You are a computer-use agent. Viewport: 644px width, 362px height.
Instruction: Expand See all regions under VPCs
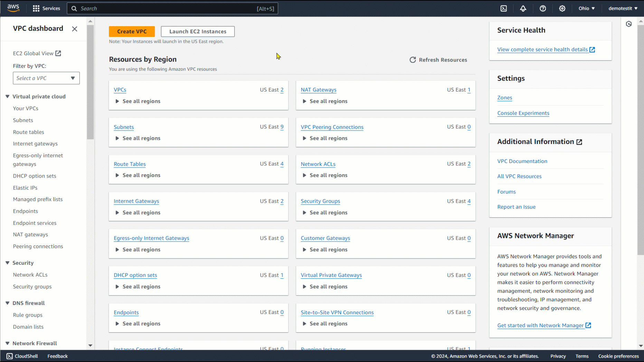[x=138, y=101]
